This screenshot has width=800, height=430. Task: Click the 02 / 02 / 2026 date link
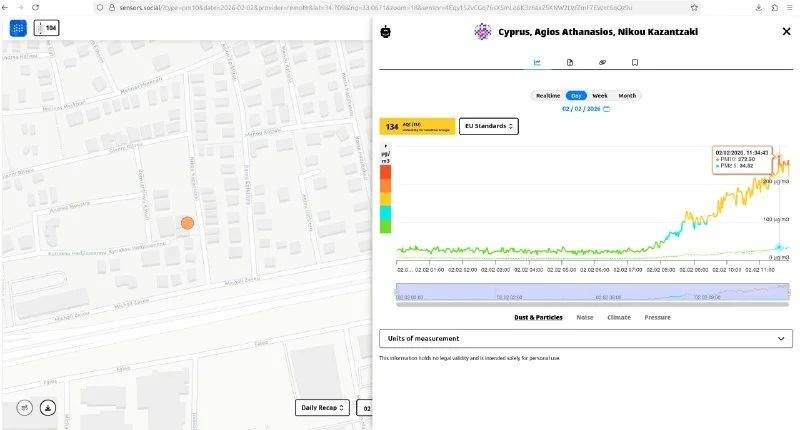pyautogui.click(x=580, y=108)
